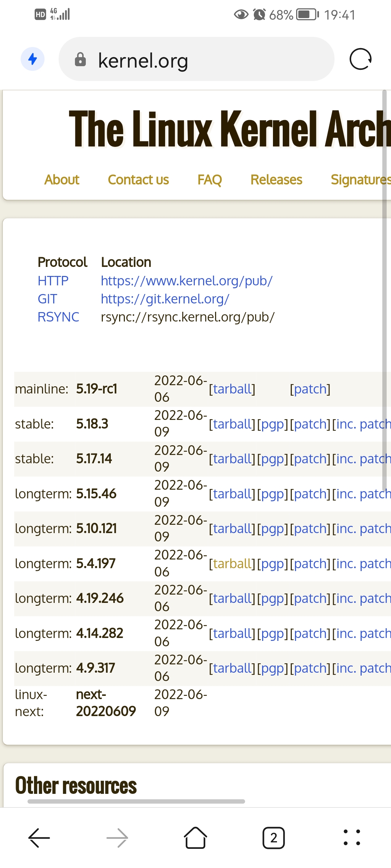This screenshot has height=868, width=391.
Task: Go back using the back arrow
Action: pyautogui.click(x=39, y=838)
